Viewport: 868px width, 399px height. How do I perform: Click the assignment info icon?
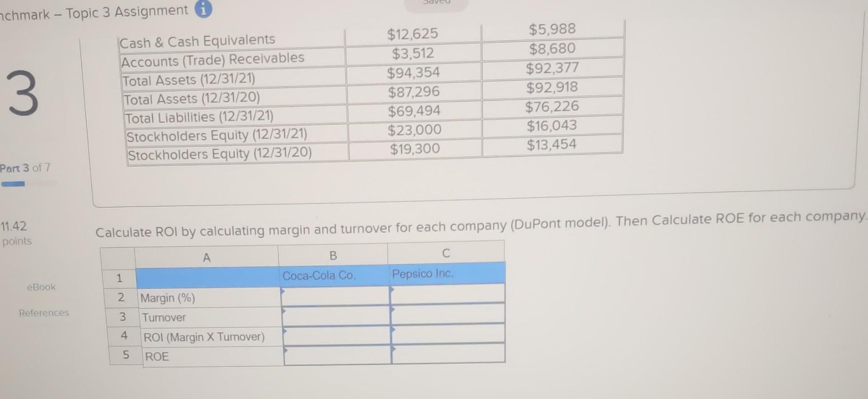[204, 10]
